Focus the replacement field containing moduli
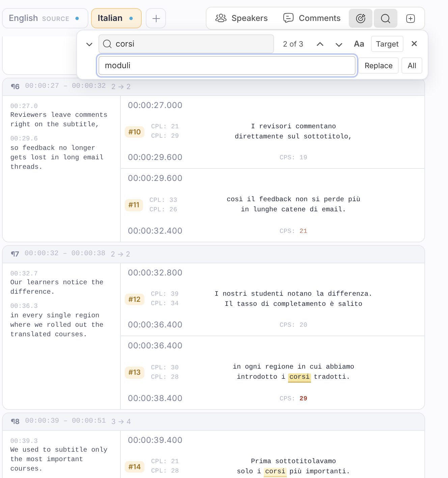The width and height of the screenshot is (448, 478). [x=227, y=65]
